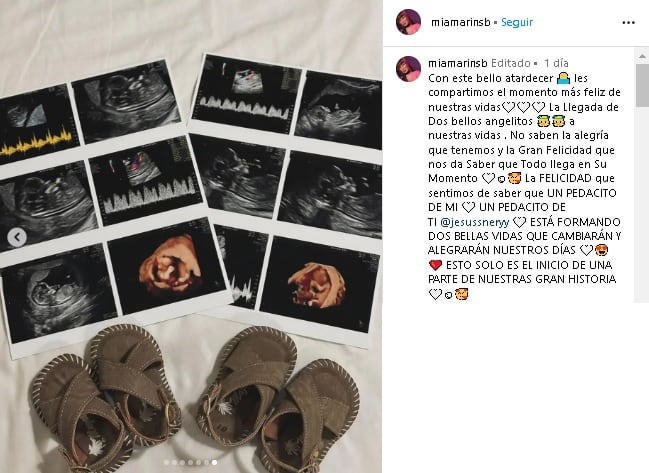Follow miamarinsb with the Seguir button
649x473 pixels.
[517, 22]
